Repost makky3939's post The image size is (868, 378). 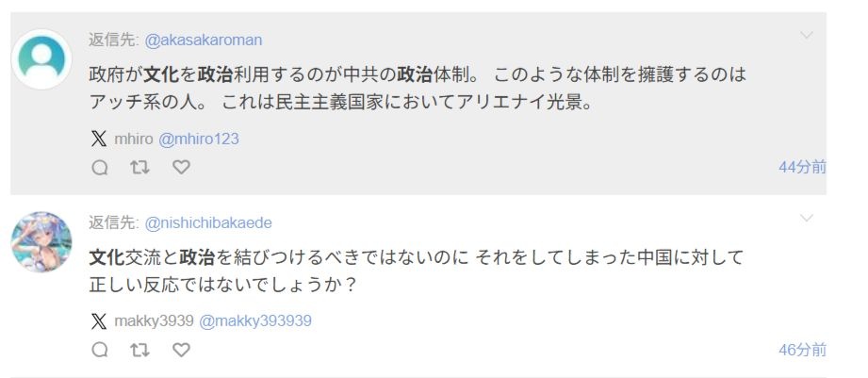[140, 350]
